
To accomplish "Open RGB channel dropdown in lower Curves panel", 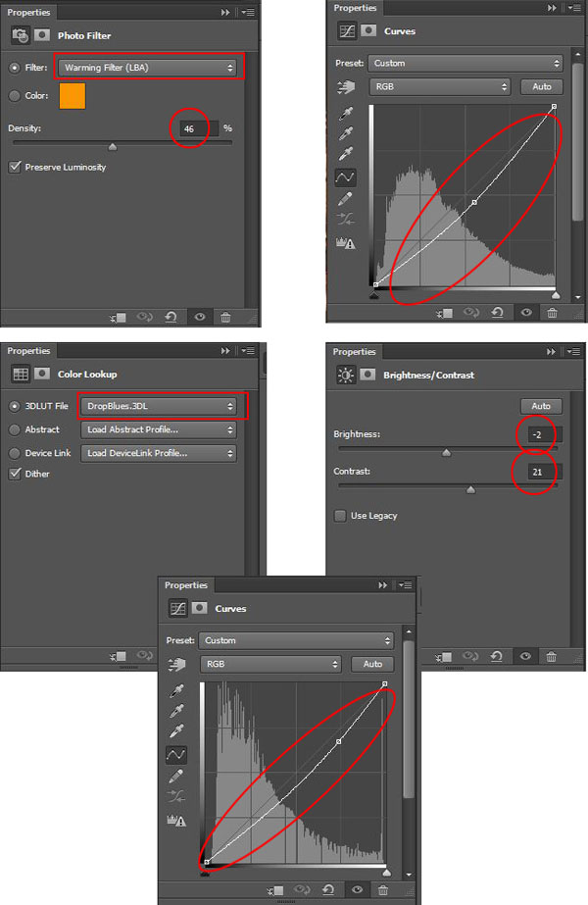I will tap(271, 665).
